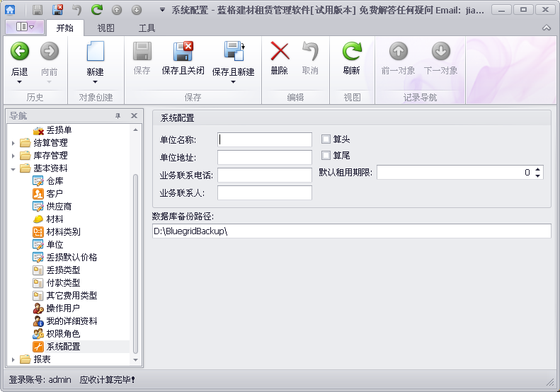
Task: Collapse the 基本资料 folder
Action: (x=13, y=169)
